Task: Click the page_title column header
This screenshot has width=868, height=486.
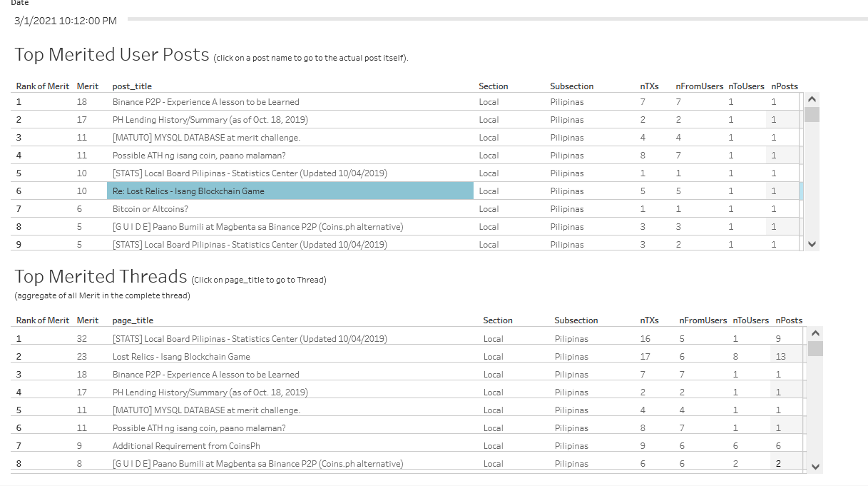Action: [133, 320]
